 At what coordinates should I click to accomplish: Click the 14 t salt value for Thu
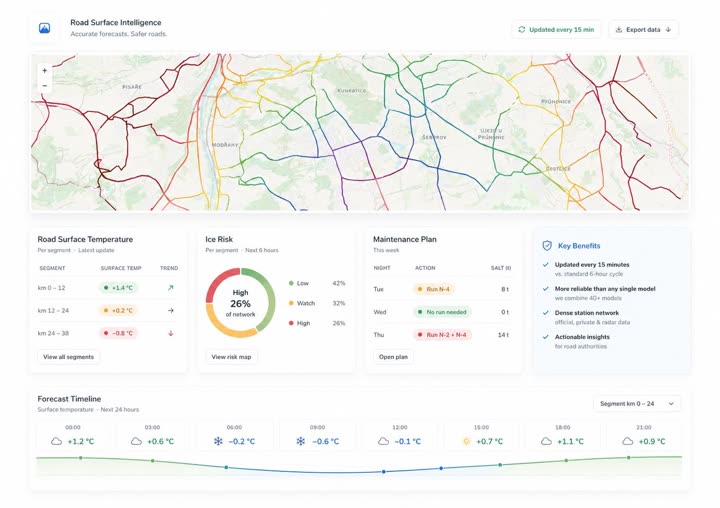point(503,335)
